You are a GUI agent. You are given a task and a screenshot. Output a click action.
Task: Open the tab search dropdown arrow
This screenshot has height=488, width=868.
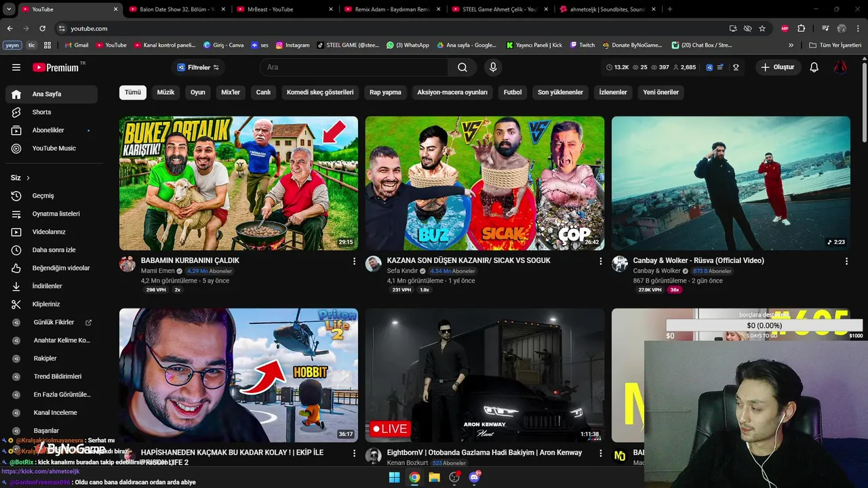tap(9, 9)
